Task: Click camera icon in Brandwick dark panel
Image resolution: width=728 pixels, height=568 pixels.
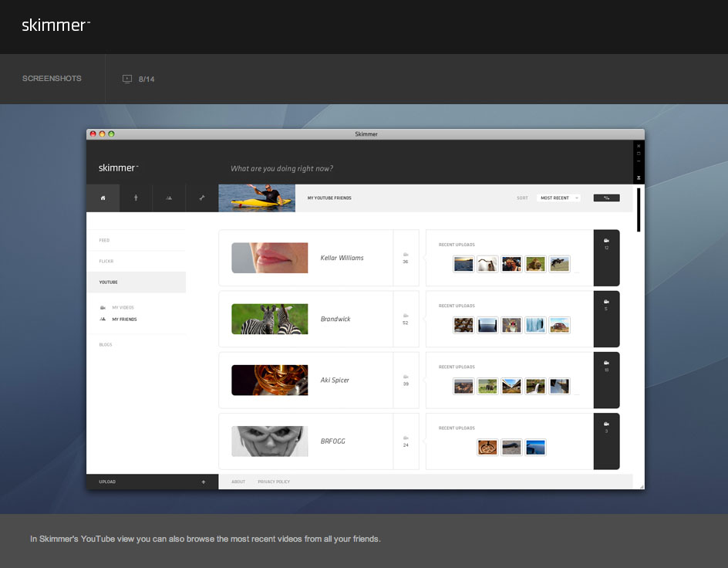Action: click(x=606, y=302)
